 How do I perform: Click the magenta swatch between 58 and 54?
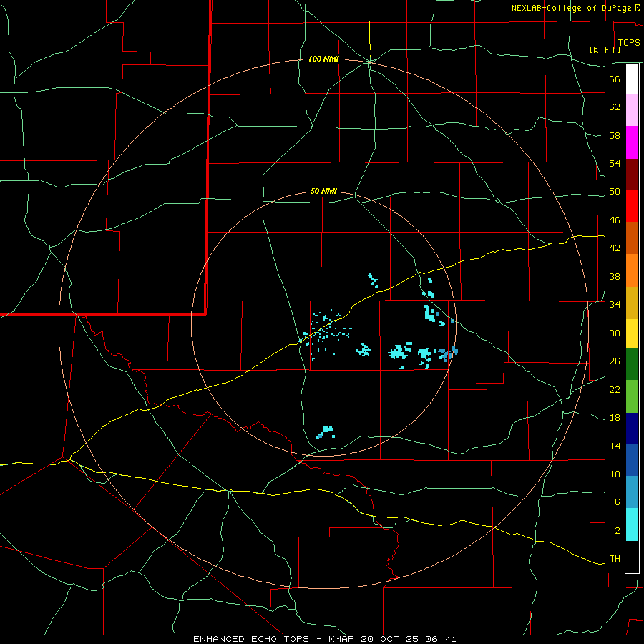(632, 142)
